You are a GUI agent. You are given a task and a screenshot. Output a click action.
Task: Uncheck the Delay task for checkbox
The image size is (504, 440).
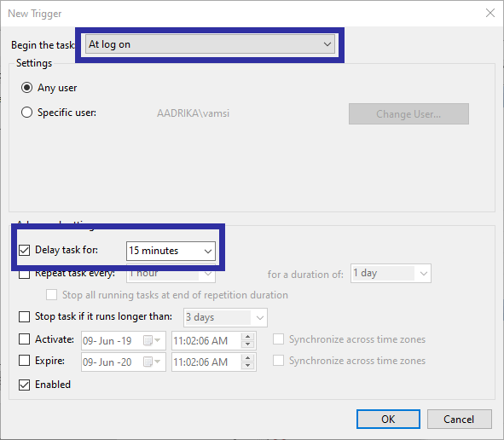(25, 250)
